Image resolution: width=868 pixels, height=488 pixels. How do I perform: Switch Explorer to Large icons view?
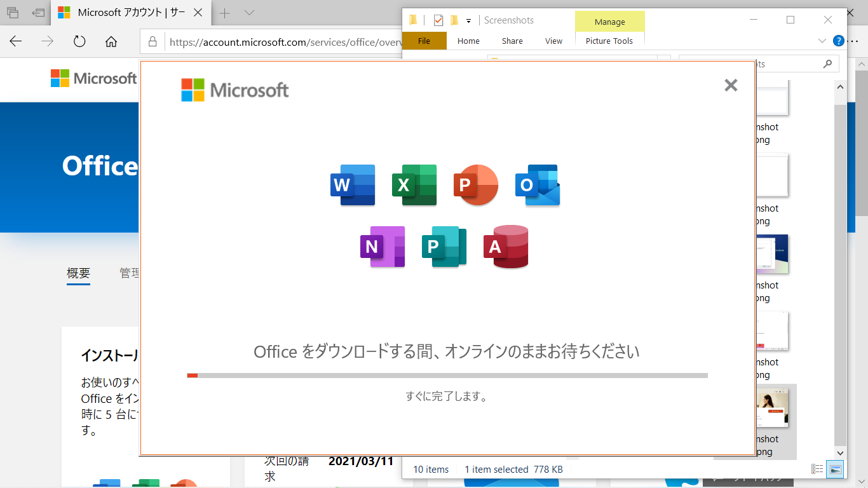(x=835, y=469)
